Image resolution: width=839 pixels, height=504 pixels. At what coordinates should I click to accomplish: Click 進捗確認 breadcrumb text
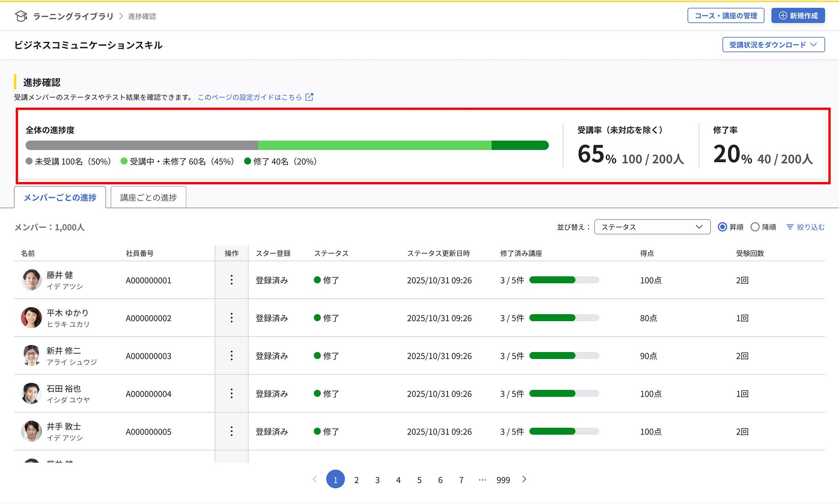142,16
